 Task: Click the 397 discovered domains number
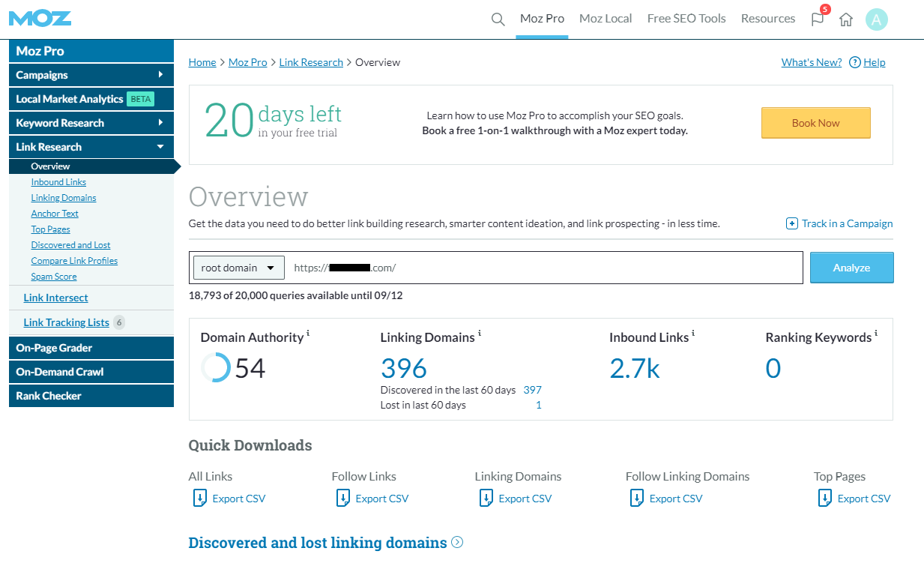pos(532,390)
